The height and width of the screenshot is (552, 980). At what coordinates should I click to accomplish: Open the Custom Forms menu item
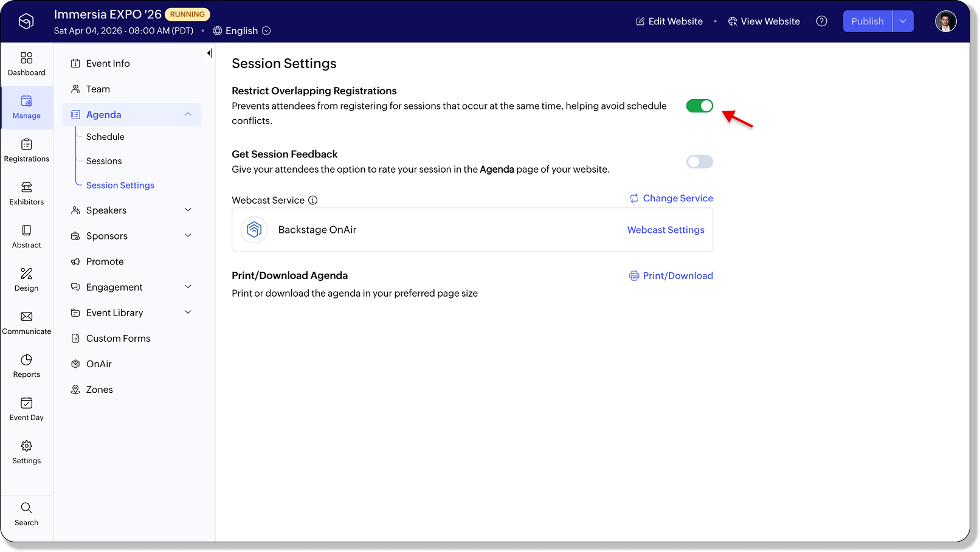[x=118, y=339]
